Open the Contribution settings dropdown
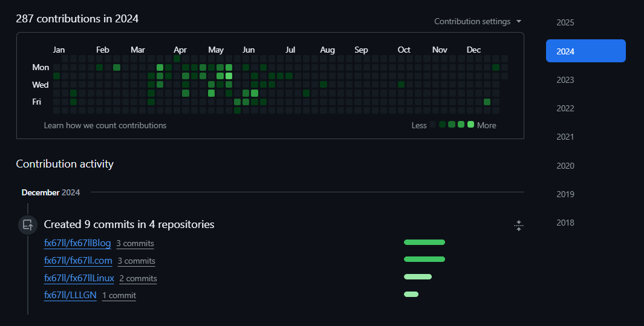644x326 pixels. coord(478,21)
